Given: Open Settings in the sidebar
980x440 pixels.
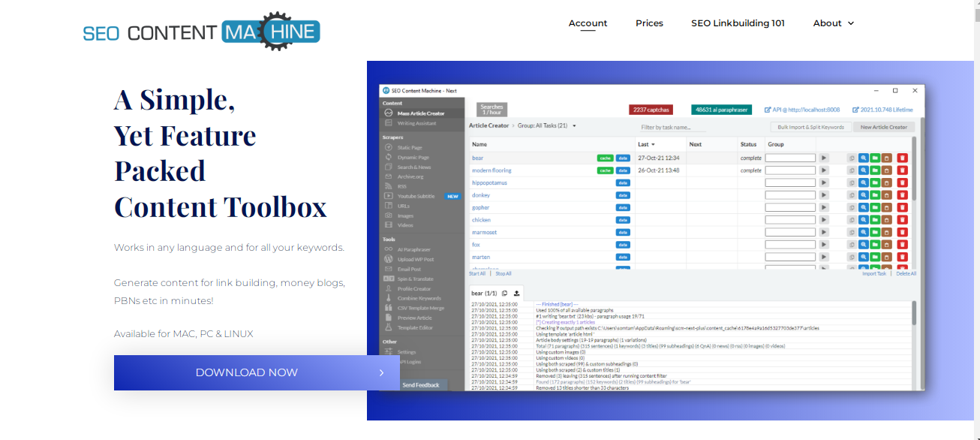Looking at the screenshot, I should point(407,352).
